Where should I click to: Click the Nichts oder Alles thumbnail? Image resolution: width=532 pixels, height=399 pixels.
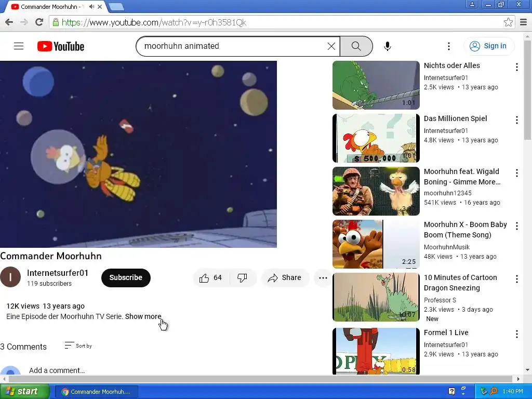click(376, 85)
